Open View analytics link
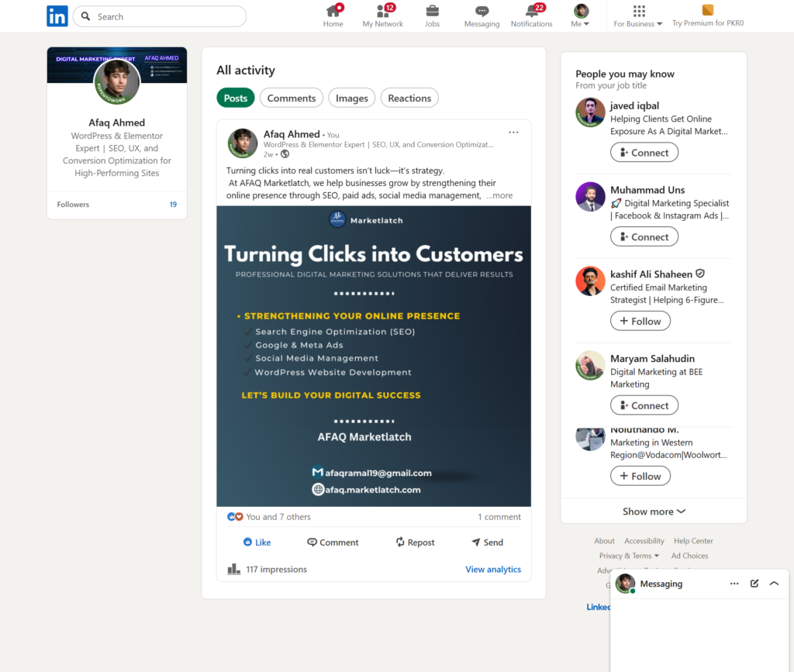This screenshot has width=794, height=672. [493, 570]
